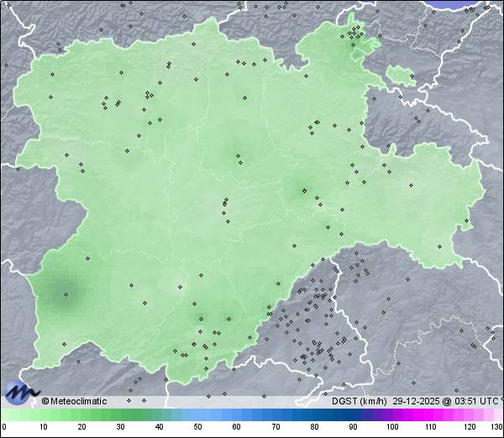
Task: Click the top station of the central vertical marker cluster
Action: click(225, 199)
